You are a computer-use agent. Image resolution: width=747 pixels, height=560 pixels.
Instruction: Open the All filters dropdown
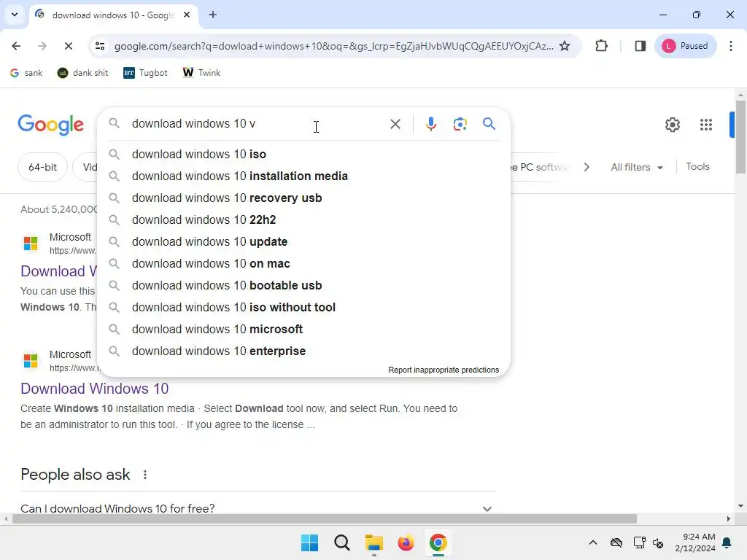tap(637, 167)
